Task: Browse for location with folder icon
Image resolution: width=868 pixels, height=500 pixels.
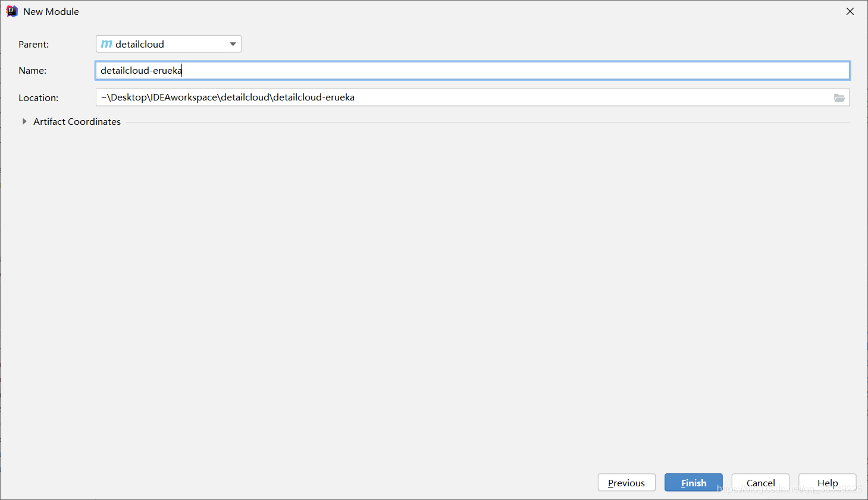Action: point(839,98)
